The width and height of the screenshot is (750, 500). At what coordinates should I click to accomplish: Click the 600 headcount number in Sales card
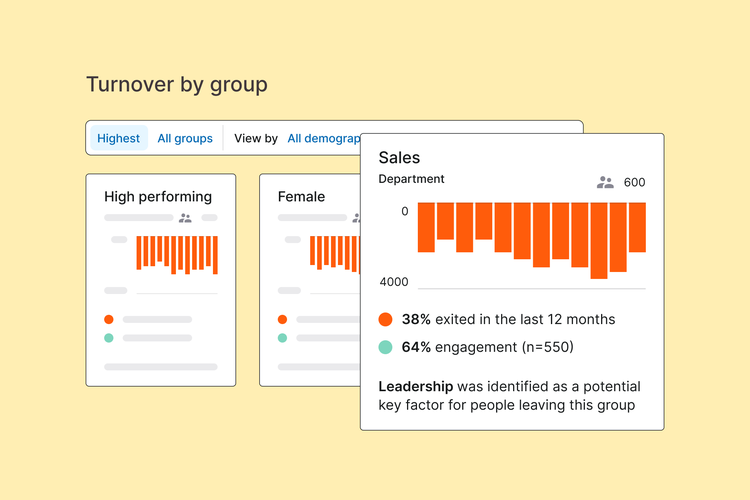634,182
